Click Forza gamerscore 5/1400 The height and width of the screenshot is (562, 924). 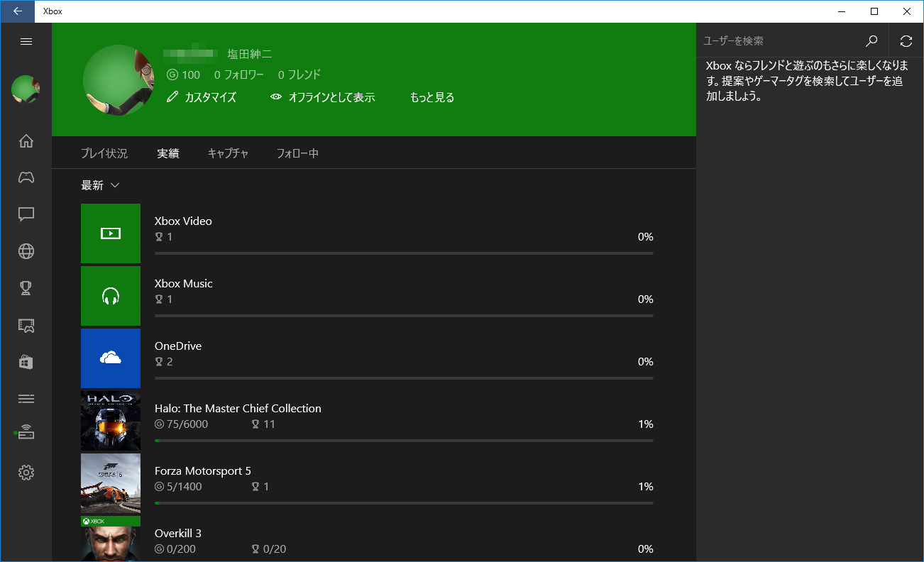click(x=178, y=487)
